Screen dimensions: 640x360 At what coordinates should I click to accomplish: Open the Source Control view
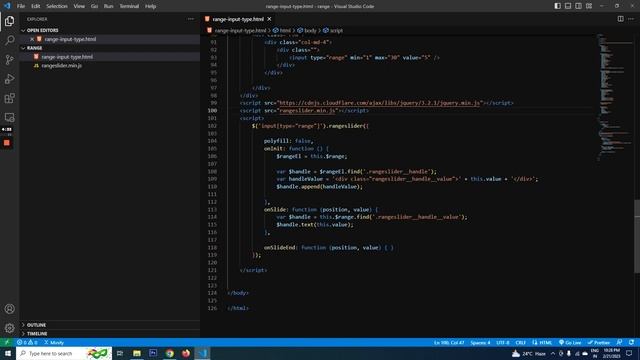click(9, 60)
